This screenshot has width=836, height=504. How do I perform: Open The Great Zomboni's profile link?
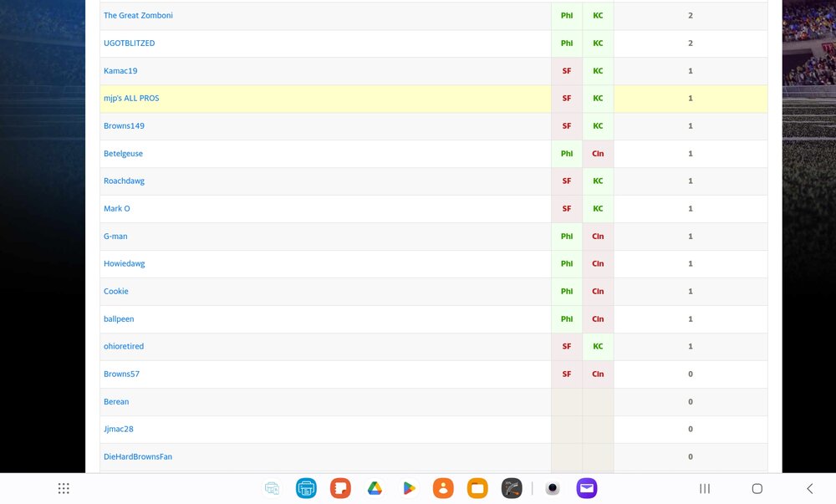pos(138,15)
